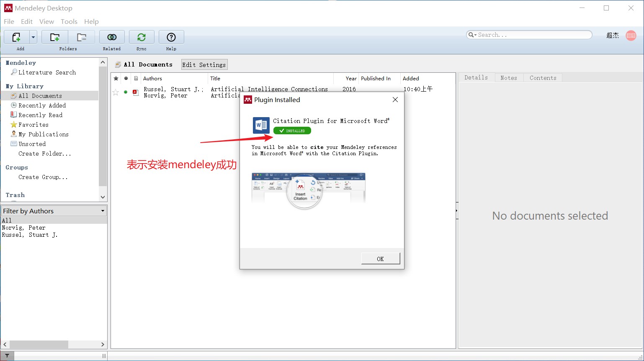Image resolution: width=644 pixels, height=361 pixels.
Task: Sort by the Published In column header
Action: 380,78
